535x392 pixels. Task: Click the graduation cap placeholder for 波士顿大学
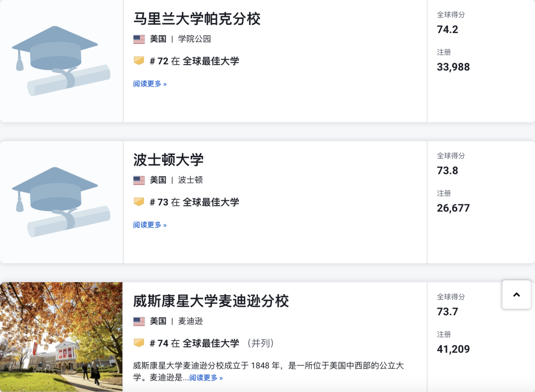pyautogui.click(x=61, y=202)
